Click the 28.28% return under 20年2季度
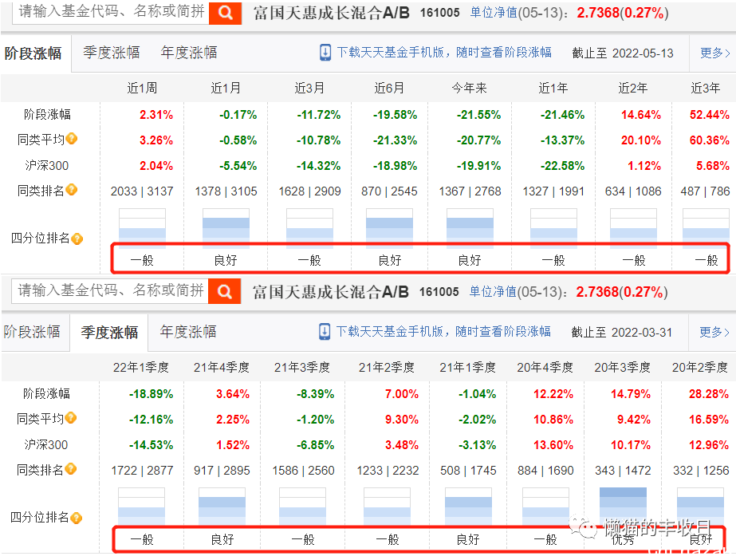736x560 pixels. pyautogui.click(x=709, y=394)
